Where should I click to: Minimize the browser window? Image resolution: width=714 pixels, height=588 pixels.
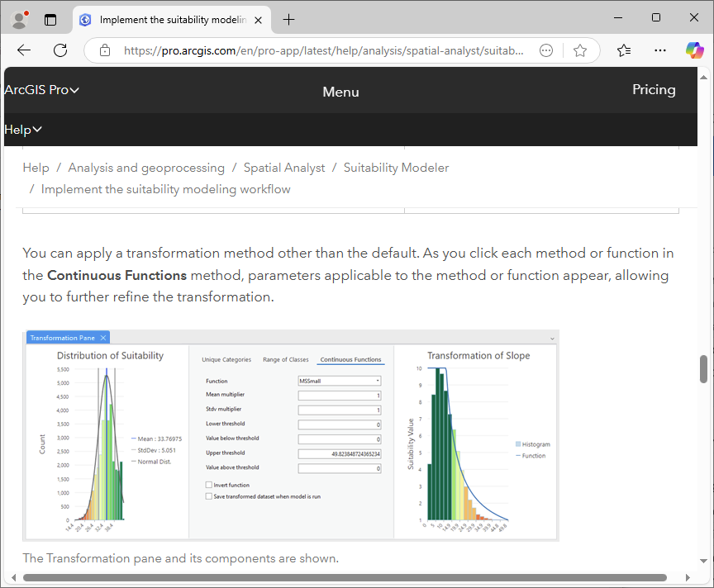pyautogui.click(x=618, y=17)
